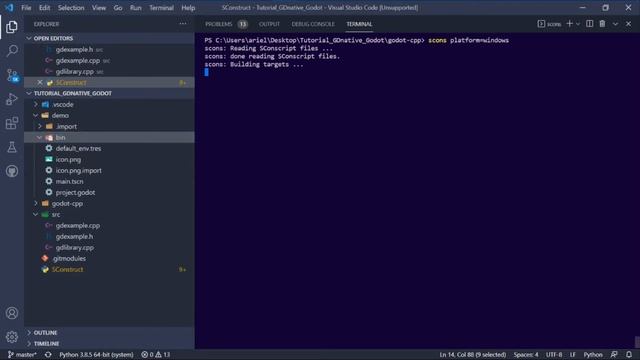Viewport: 640px width, 360px height.
Task: Open the Source Control view
Action: (x=12, y=76)
